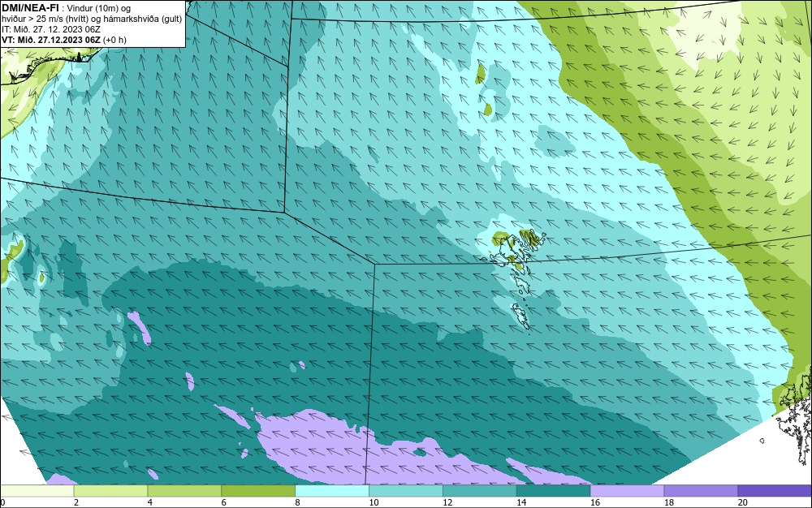Viewport: 812px width, 508px height.
Task: Click the 12–14 m/s teal legend swatch
Action: pos(480,491)
